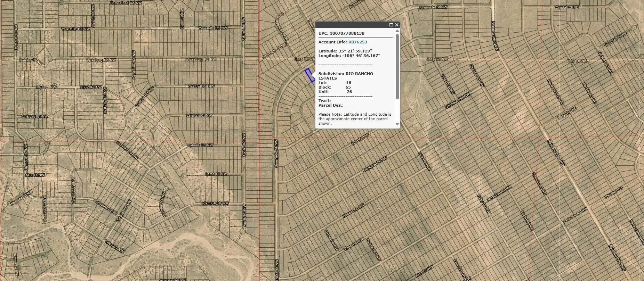Maximize the parcel info popup

coord(391,25)
